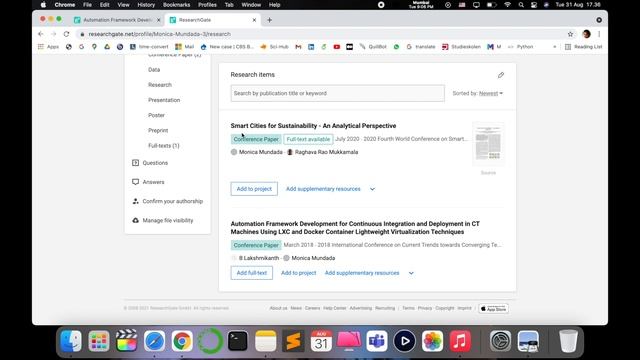Open Final Cut Pro from the dock

pos(127,341)
